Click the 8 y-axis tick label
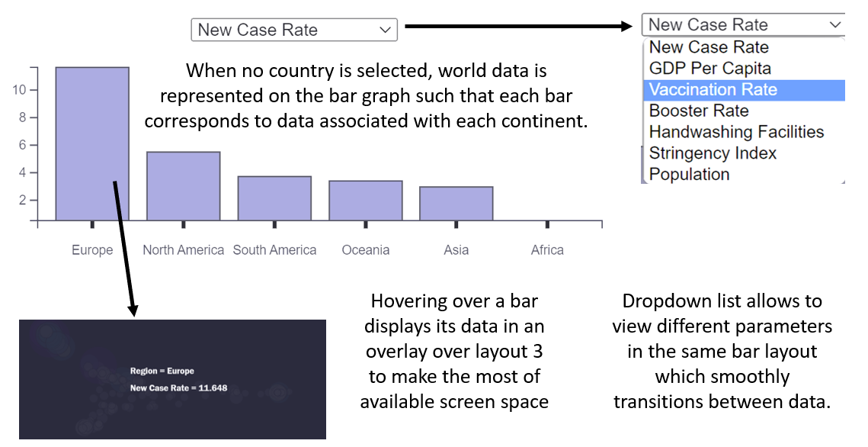This screenshot has height=447, width=868. pyautogui.click(x=23, y=117)
